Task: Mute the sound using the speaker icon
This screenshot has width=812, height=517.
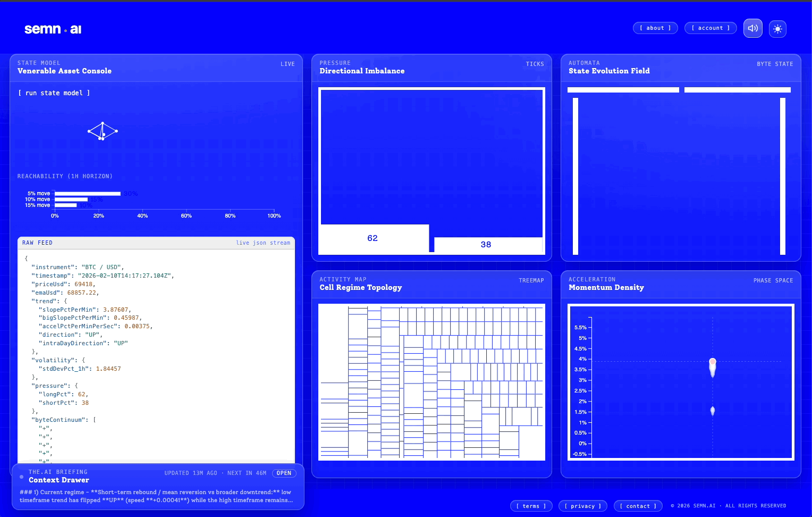Action: (752, 28)
